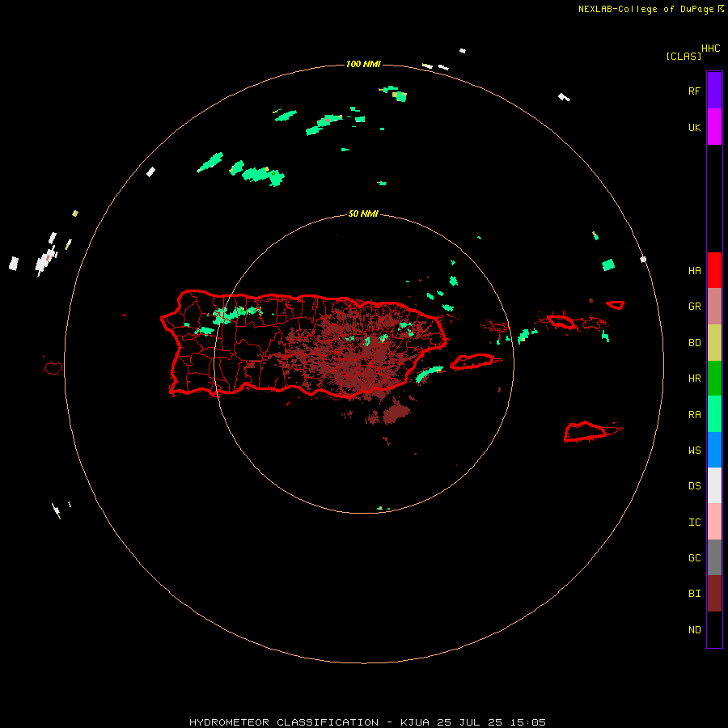Click the RA legend label
This screenshot has height=728, width=728.
(x=694, y=414)
